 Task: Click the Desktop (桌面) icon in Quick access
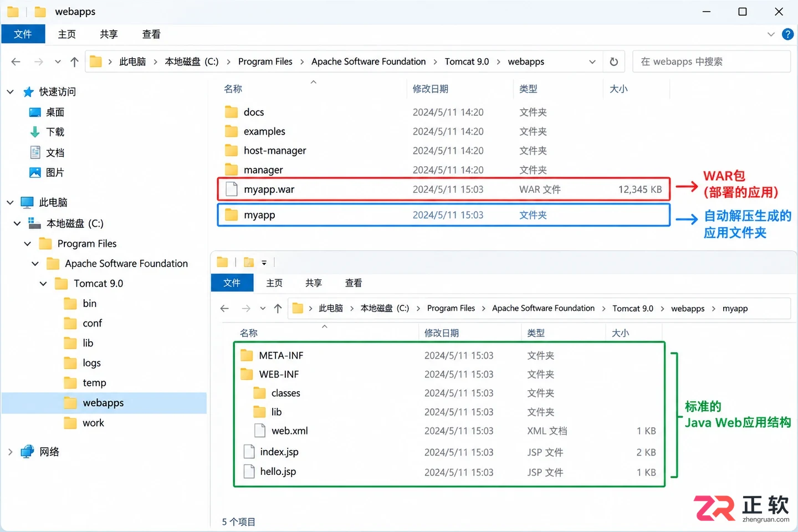pos(35,112)
